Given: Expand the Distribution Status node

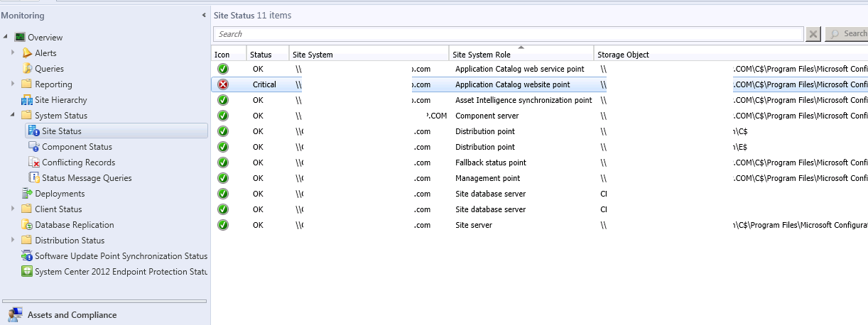Looking at the screenshot, I should 13,241.
